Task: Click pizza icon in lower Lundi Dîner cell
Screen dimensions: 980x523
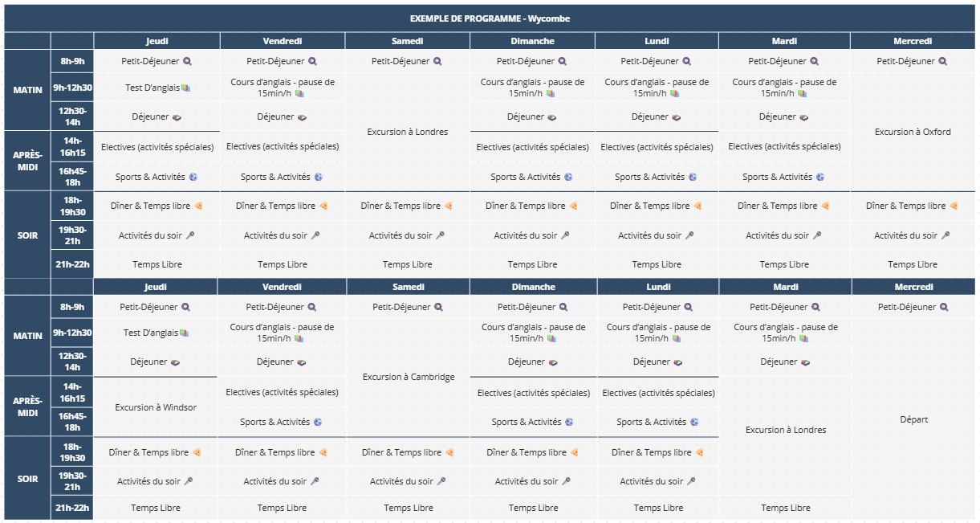Action: point(699,452)
